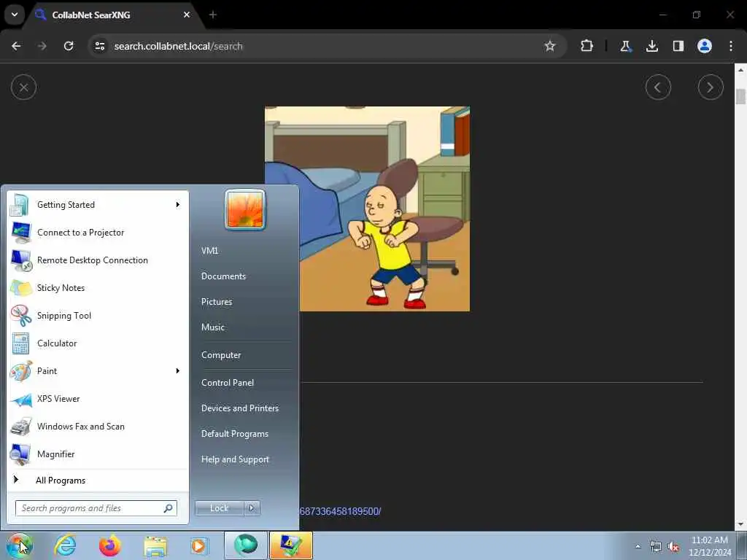747x560 pixels.
Task: Click the magnifier icon in Start search box
Action: (168, 508)
